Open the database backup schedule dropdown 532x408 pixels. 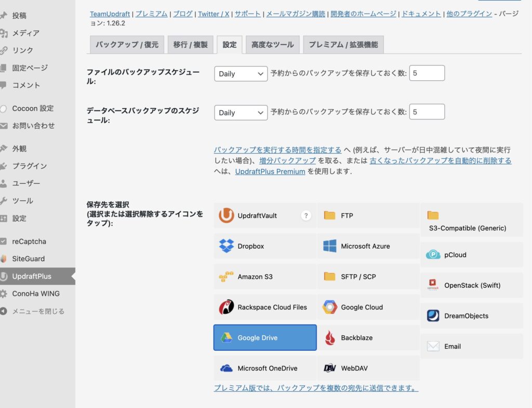click(241, 113)
